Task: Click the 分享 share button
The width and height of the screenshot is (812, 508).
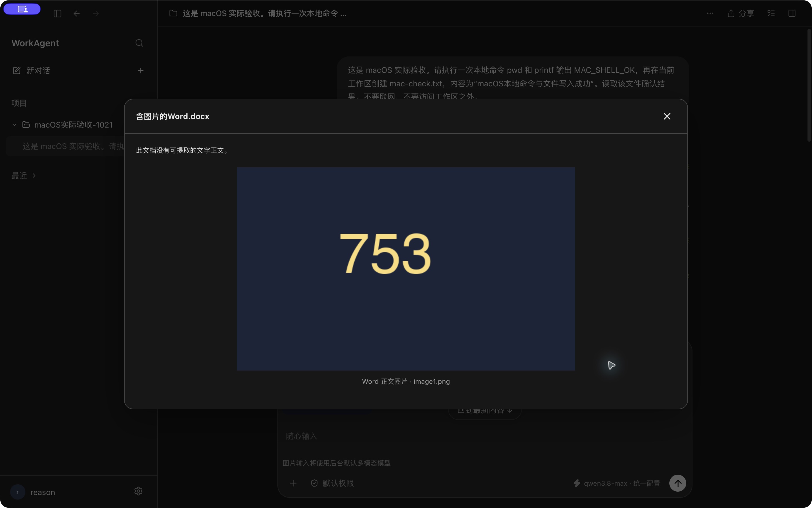Action: tap(741, 14)
